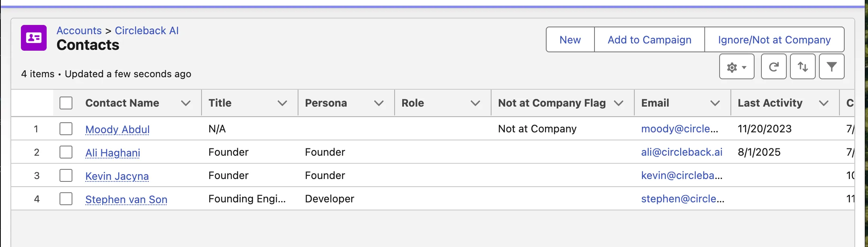
Task: Open the Last Activity column chevron
Action: click(823, 103)
